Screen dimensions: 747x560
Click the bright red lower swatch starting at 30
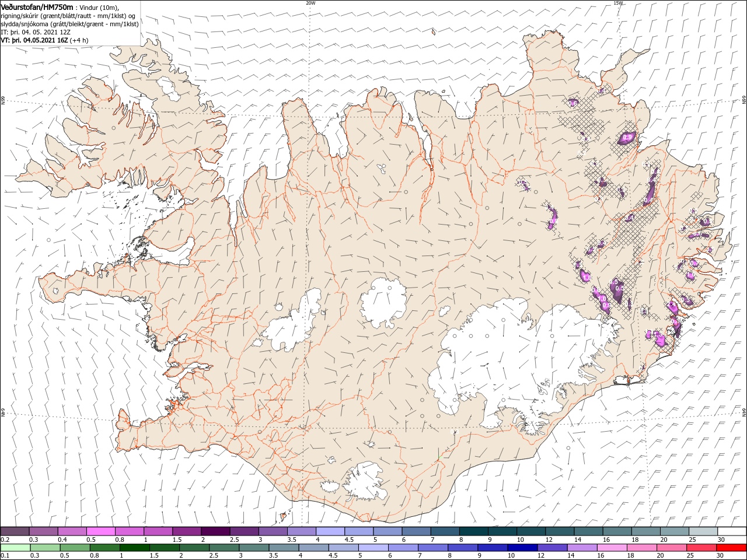pyautogui.click(x=731, y=548)
